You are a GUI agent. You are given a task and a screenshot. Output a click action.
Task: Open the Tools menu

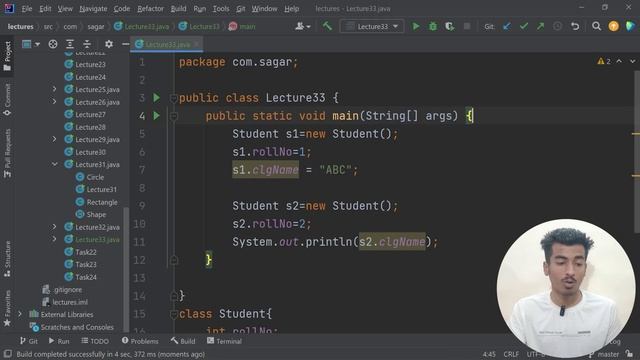[x=221, y=9]
